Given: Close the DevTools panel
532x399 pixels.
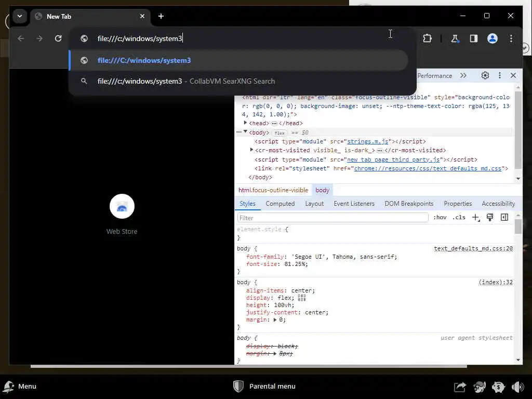Looking at the screenshot, I should (513, 76).
